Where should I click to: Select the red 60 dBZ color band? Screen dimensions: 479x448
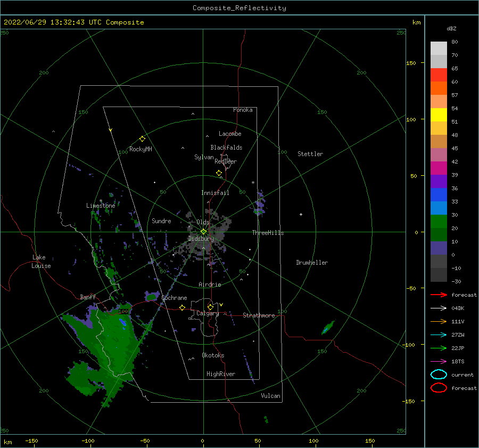tap(439, 75)
